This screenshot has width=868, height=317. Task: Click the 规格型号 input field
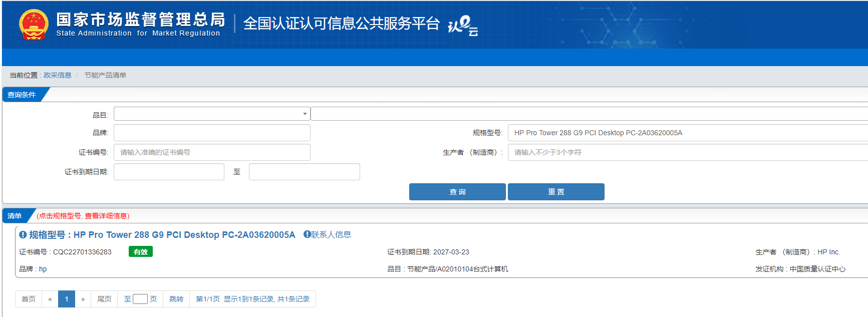pyautogui.click(x=688, y=133)
